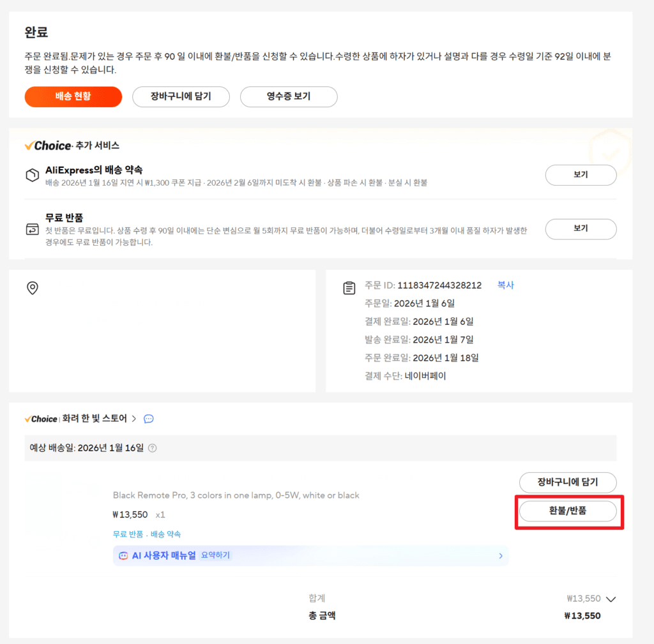This screenshot has width=654, height=644.
Task: Click 보기 for the 무료 반품 service
Action: point(581,228)
